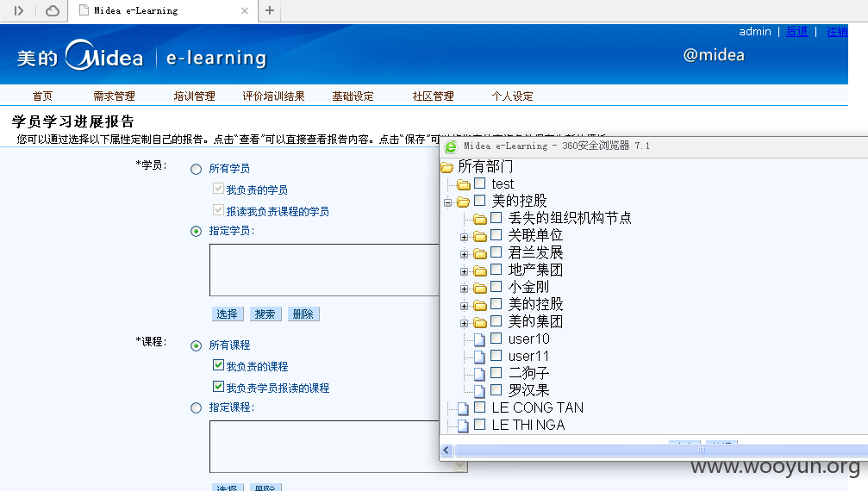This screenshot has height=491, width=868.
Task: Open the 个人设定 menu
Action: point(512,96)
